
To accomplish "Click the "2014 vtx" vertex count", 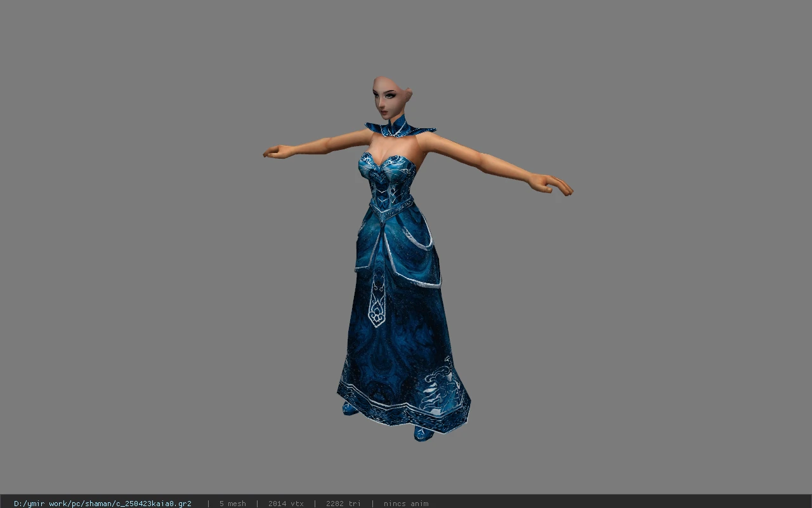I will (286, 504).
